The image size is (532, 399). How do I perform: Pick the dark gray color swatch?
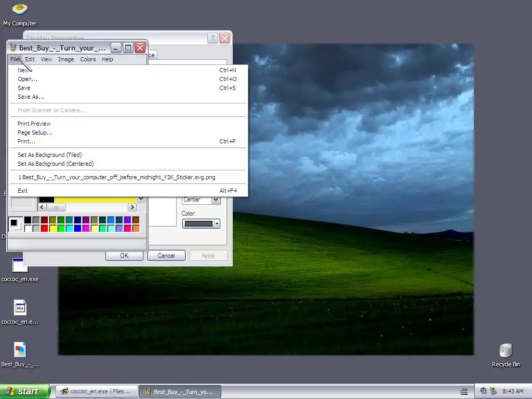36,220
